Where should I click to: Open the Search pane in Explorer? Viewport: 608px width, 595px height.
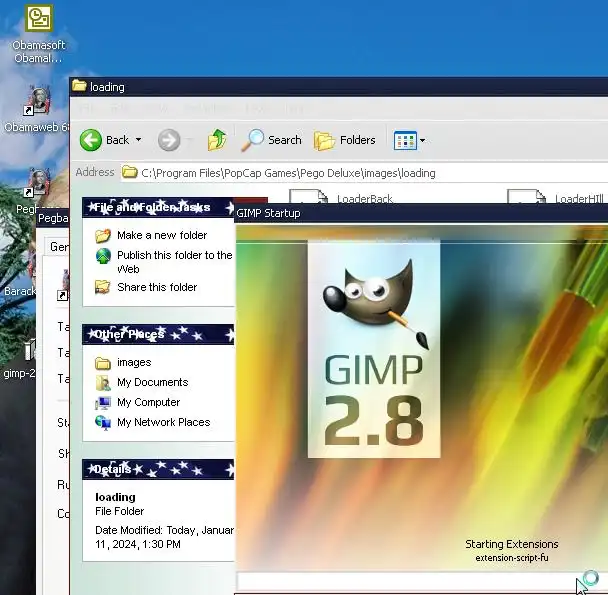click(271, 140)
